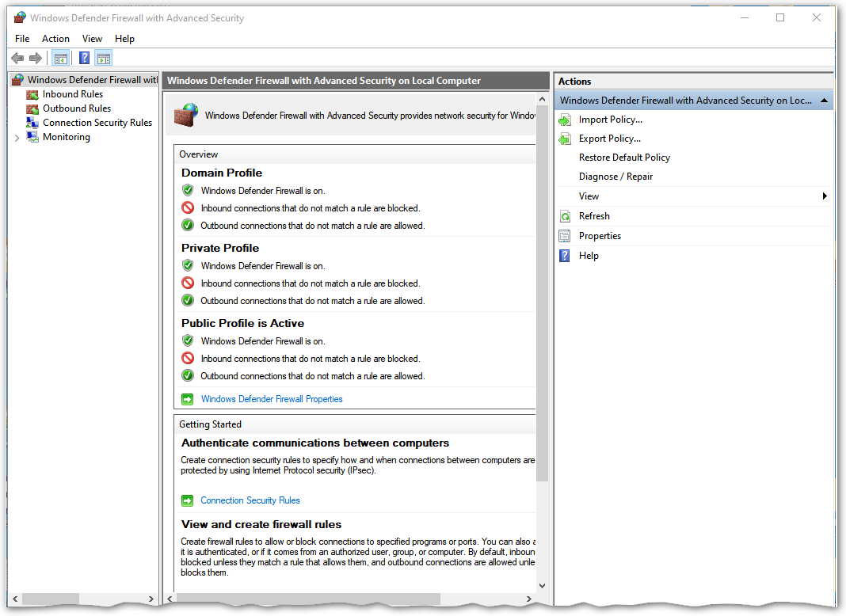The height and width of the screenshot is (616, 846).
Task: Click the Properties icon in Actions pane
Action: pyautogui.click(x=565, y=236)
